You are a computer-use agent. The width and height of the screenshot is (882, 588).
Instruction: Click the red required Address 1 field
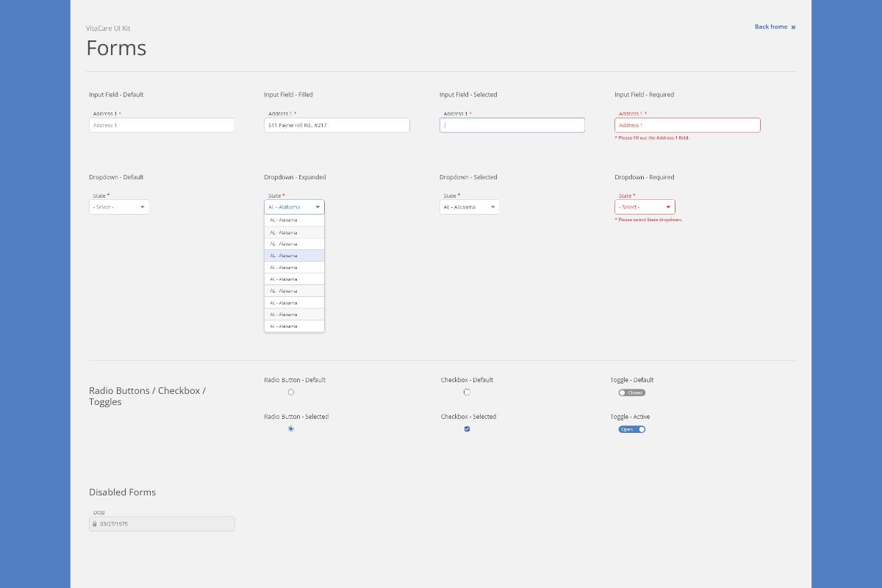coord(687,126)
